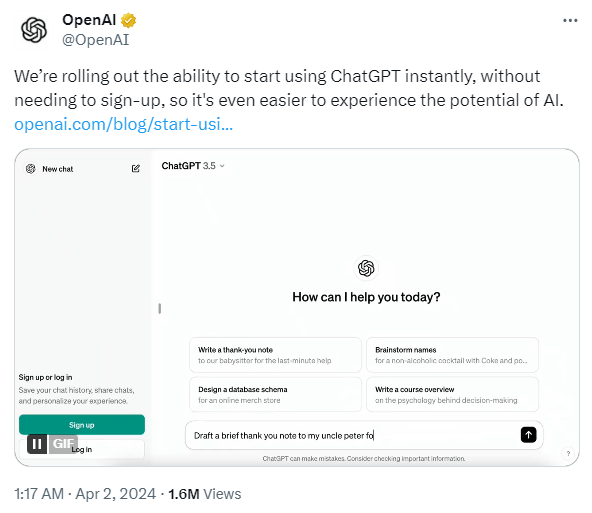Click the centered ChatGPT logo above greeting

[366, 268]
